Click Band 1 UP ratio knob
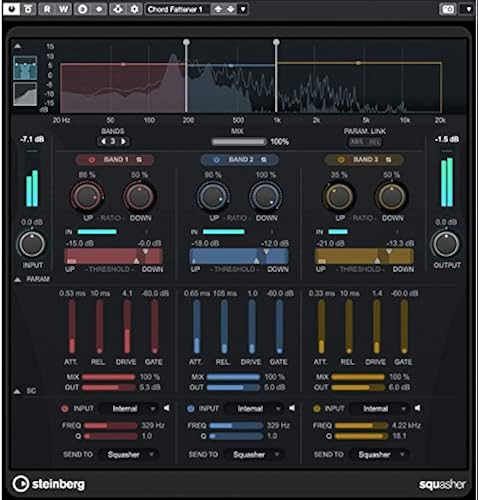Screen dimensions: 478x500 tap(87, 197)
